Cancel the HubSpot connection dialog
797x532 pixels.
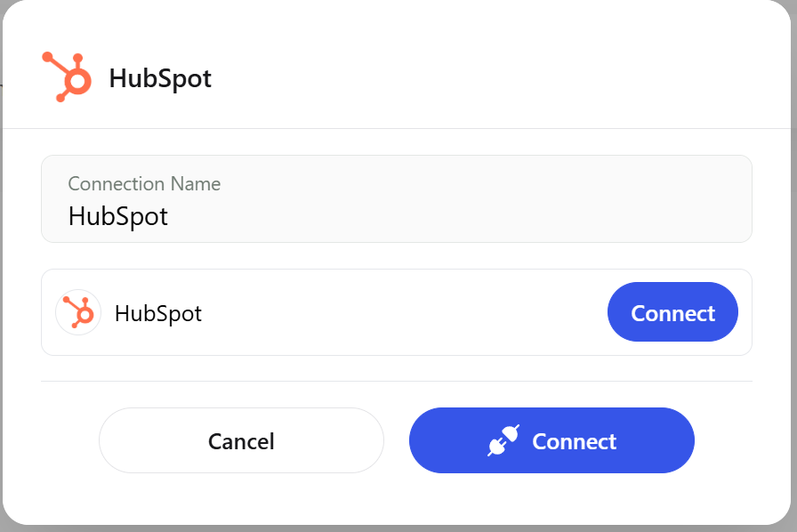[241, 440]
